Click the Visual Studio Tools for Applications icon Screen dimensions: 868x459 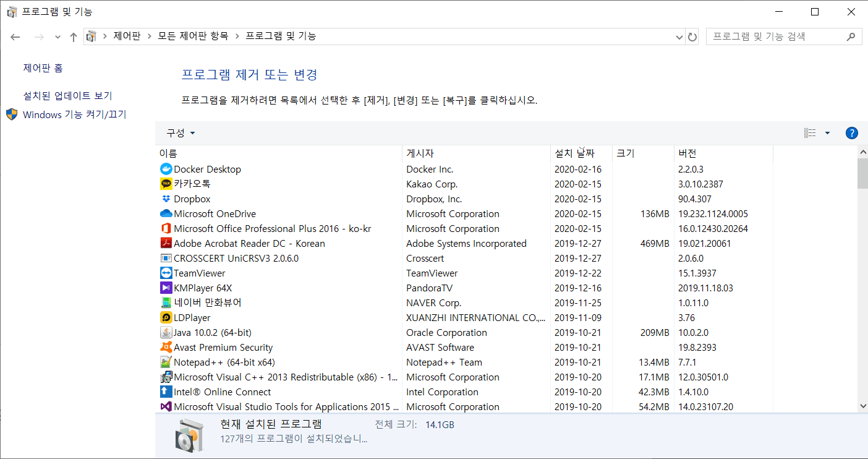[166, 406]
